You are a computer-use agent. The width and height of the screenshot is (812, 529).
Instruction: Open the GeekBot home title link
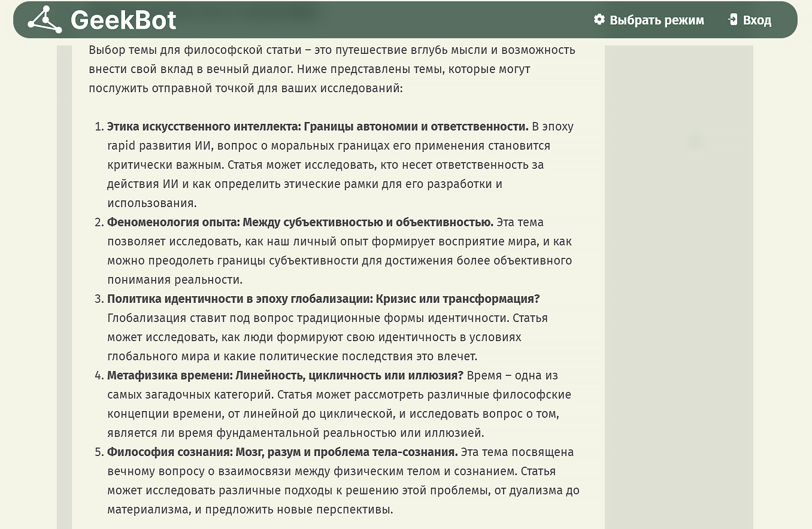tap(123, 20)
